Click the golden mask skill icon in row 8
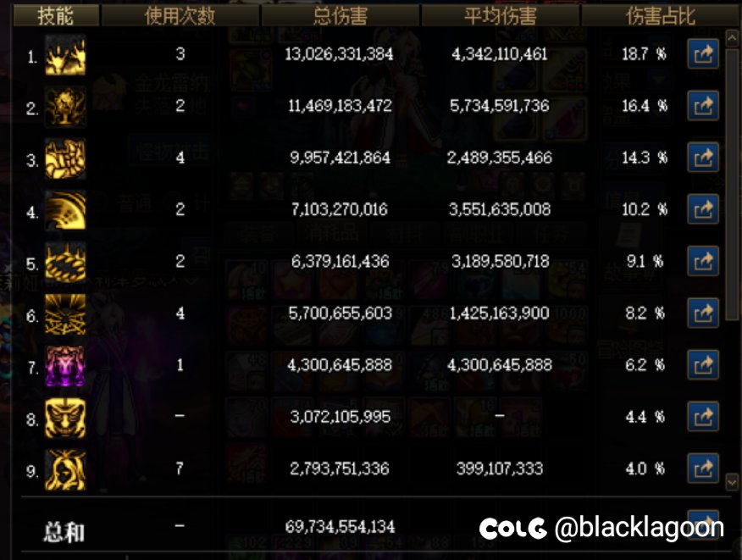Image resolution: width=742 pixels, height=560 pixels. pyautogui.click(x=65, y=418)
